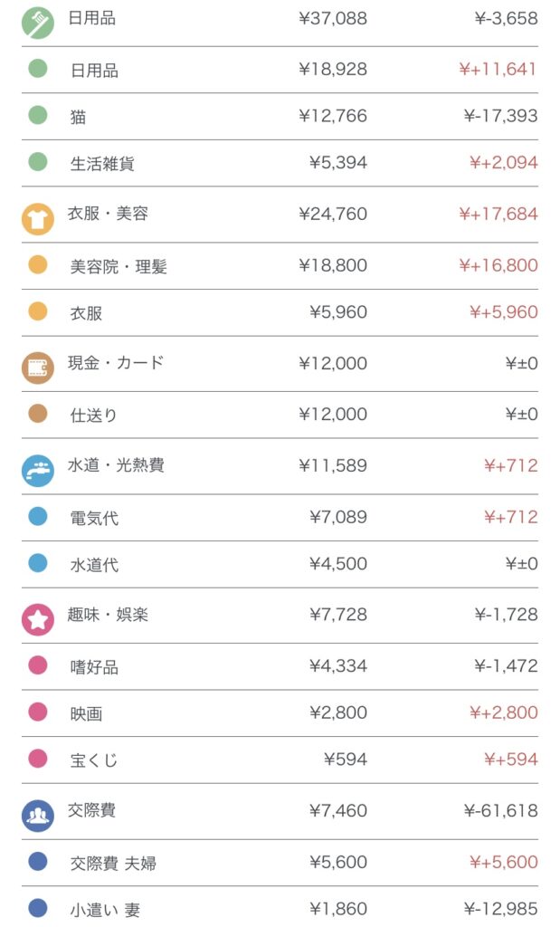
Task: Click the star icon for 趣味・娯楽
Action: tap(37, 619)
